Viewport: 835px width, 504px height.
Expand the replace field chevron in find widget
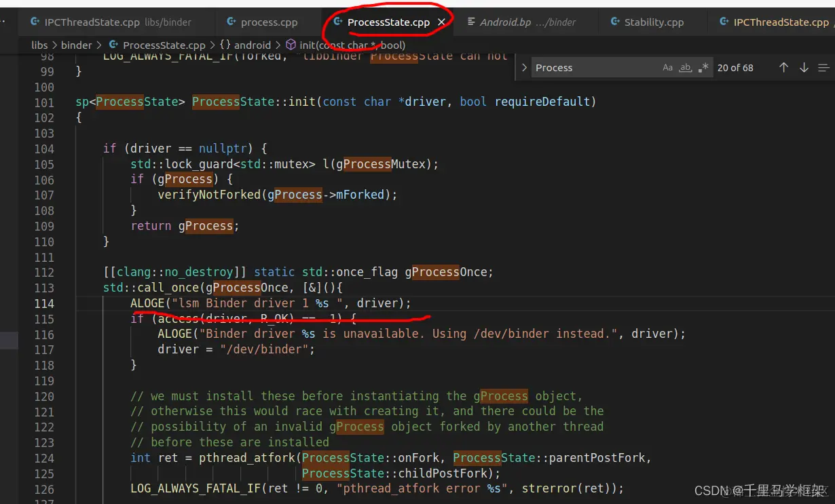[x=524, y=68]
